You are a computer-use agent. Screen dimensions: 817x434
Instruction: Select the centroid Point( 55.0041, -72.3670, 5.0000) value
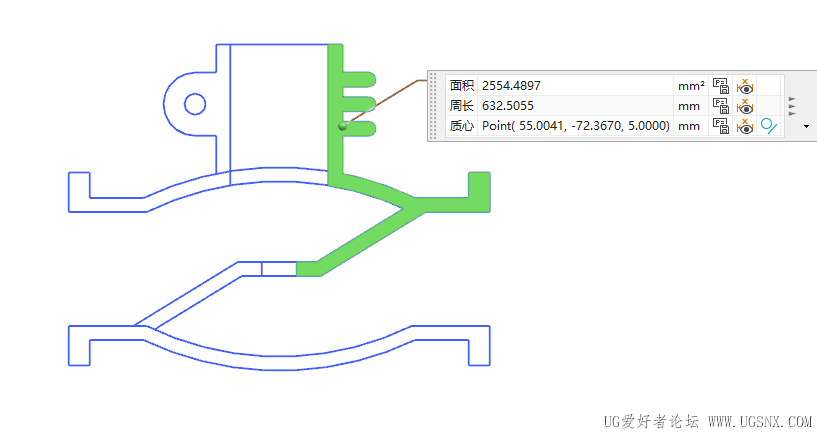click(x=576, y=126)
